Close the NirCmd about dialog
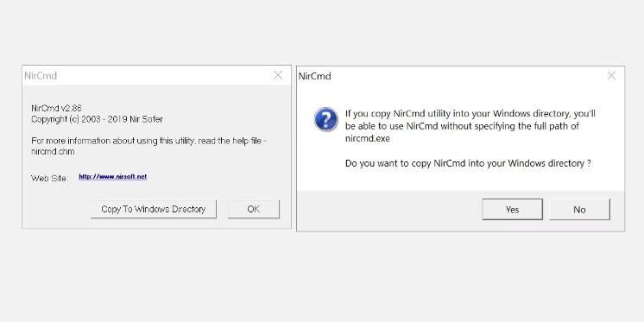 (x=278, y=76)
